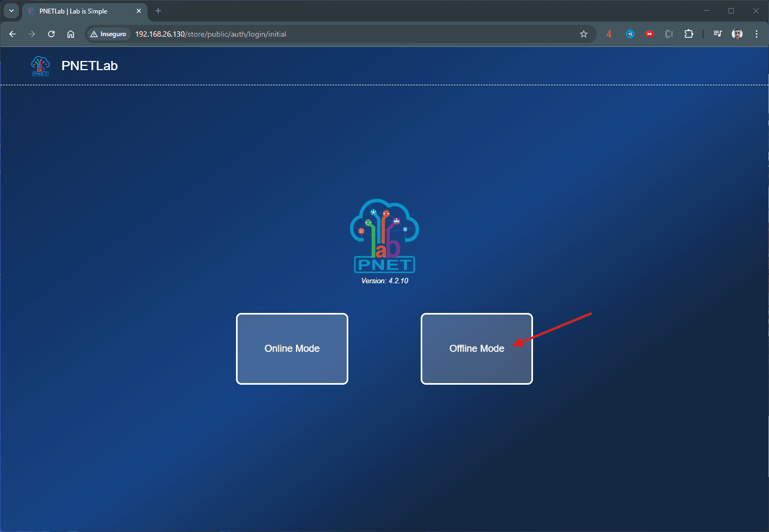Reload the current page
The height and width of the screenshot is (532, 769).
click(x=51, y=33)
